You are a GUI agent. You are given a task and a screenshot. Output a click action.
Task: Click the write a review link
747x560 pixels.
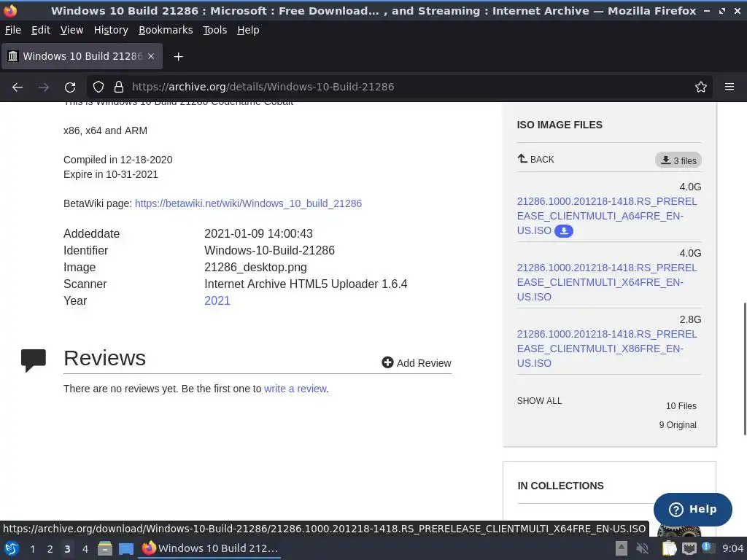pos(295,389)
